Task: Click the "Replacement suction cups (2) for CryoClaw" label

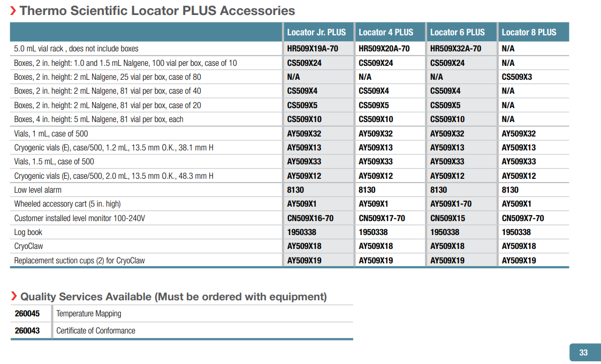Action: [x=79, y=261]
